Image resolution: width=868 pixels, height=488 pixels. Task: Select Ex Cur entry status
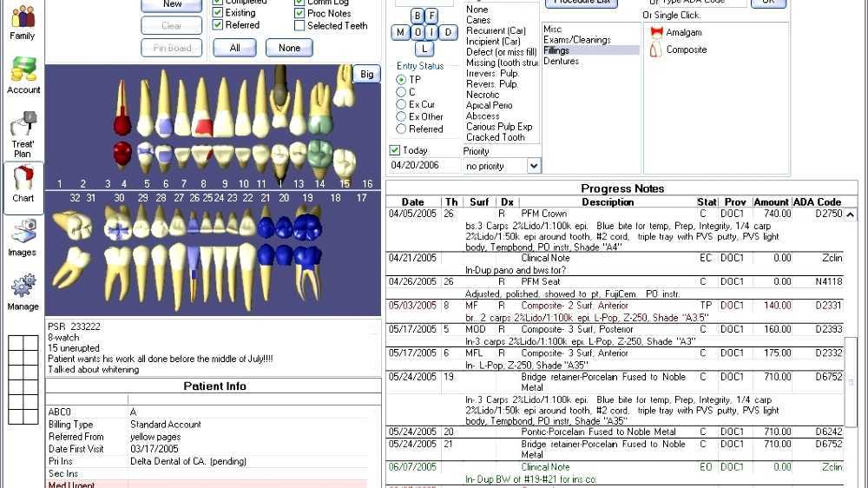(401, 104)
